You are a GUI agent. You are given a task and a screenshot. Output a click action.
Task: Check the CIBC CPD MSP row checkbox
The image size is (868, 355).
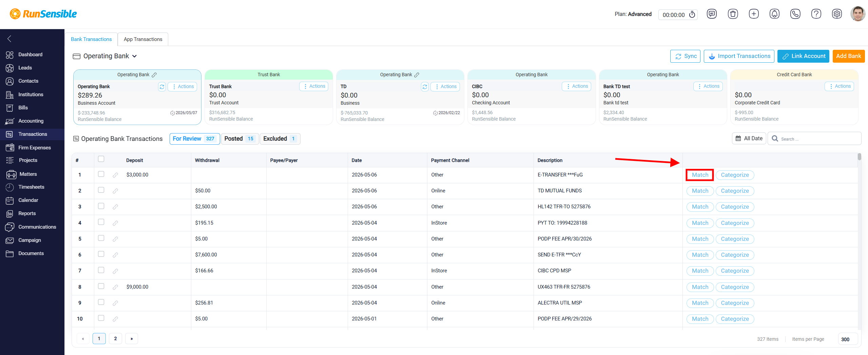101,270
